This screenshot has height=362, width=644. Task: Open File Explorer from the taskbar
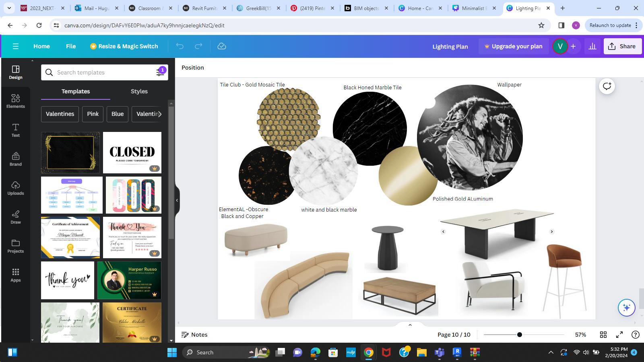(x=421, y=352)
